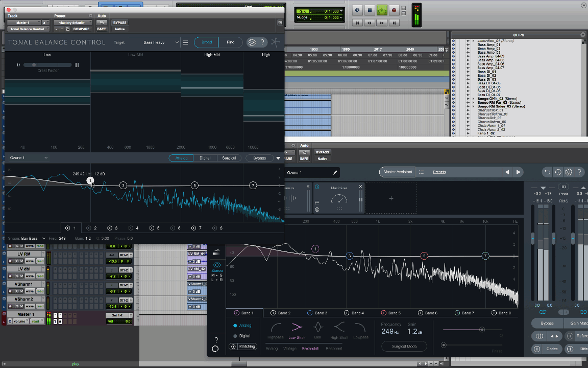Click the Pro Tools Record transport button
The height and width of the screenshot is (368, 588).
click(394, 10)
